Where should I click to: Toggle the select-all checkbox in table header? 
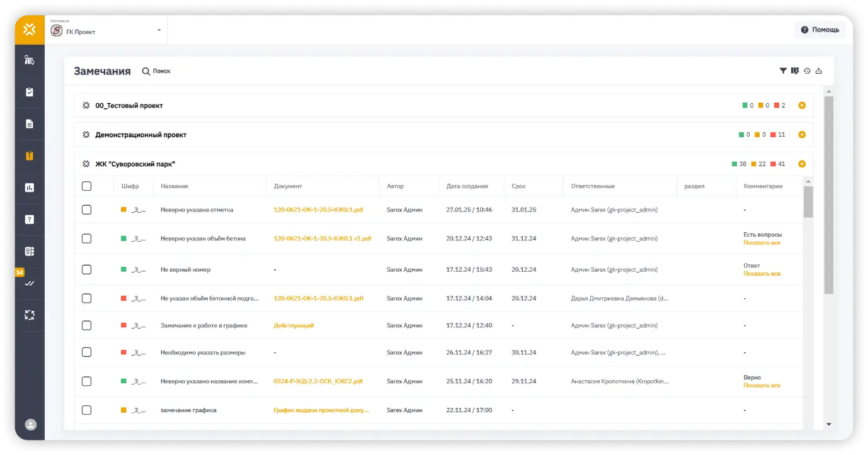tap(87, 186)
